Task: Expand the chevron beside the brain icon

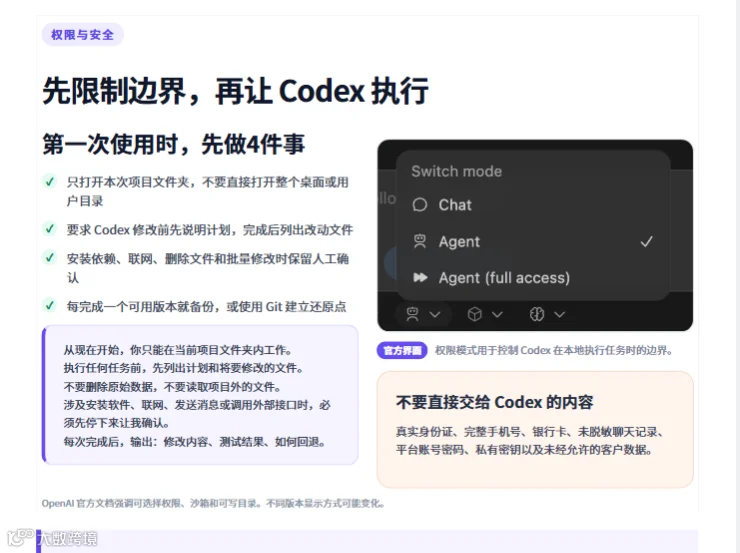Action: (x=560, y=314)
